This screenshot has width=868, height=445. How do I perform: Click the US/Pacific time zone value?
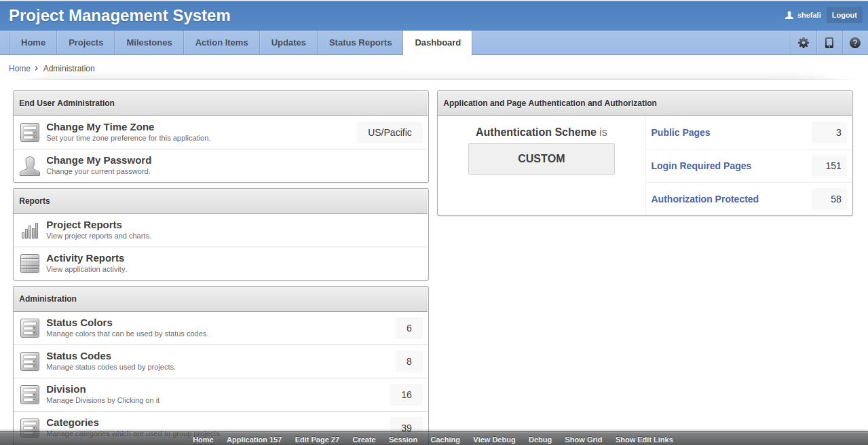390,132
